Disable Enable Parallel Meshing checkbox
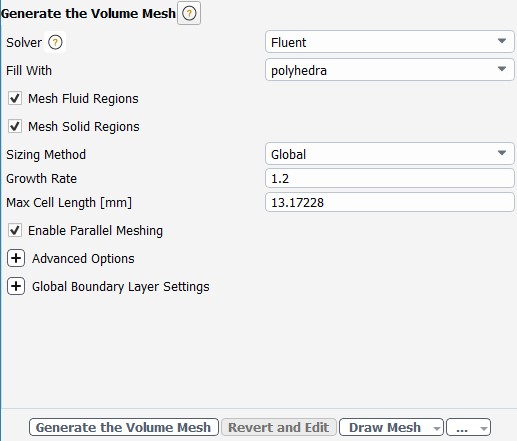Viewport: 517px width, 441px height. (x=15, y=230)
